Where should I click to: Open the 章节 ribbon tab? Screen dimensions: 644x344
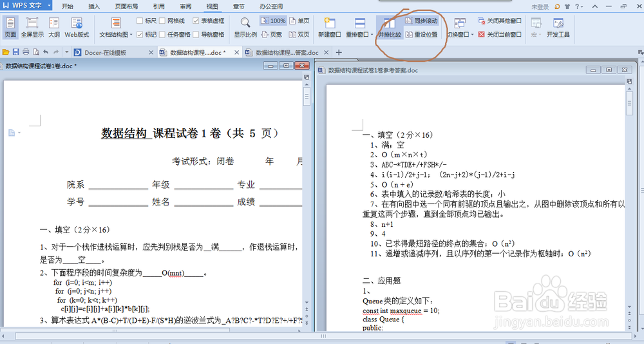coord(239,6)
